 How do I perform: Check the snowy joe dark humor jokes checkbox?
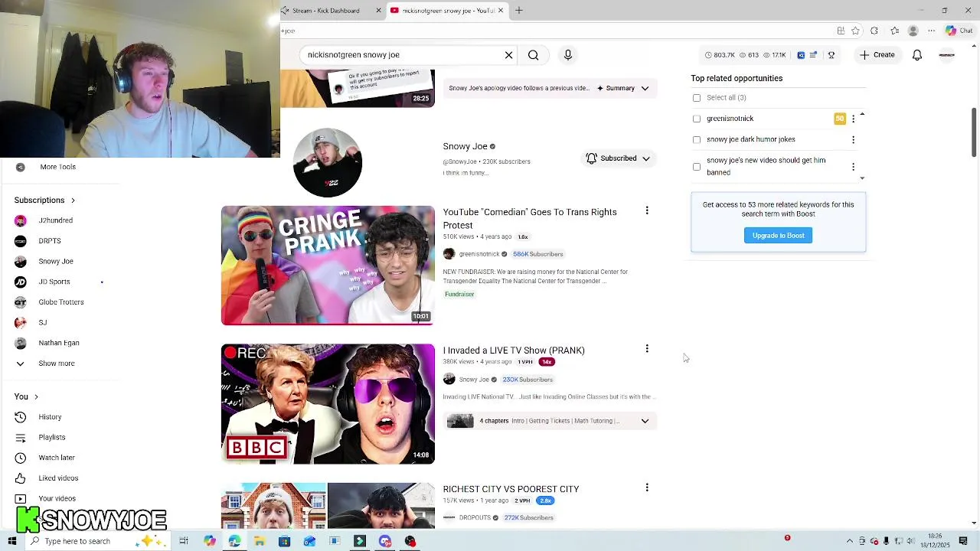697,140
